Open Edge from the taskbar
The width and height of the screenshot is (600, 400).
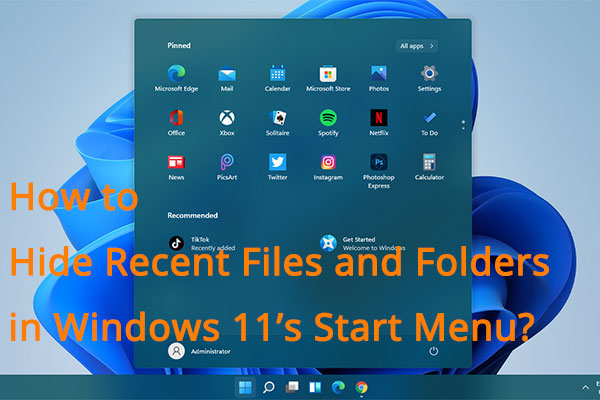tap(338, 387)
